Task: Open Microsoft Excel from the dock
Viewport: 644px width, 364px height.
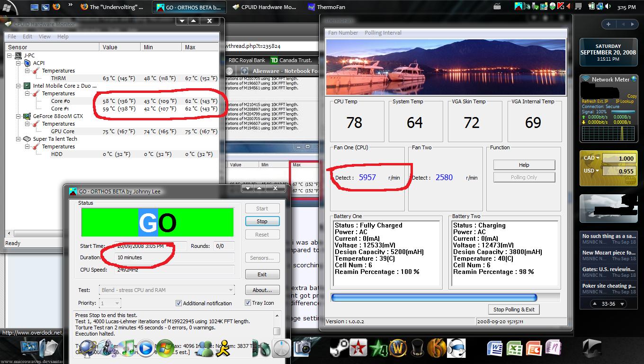Action: pyautogui.click(x=514, y=349)
